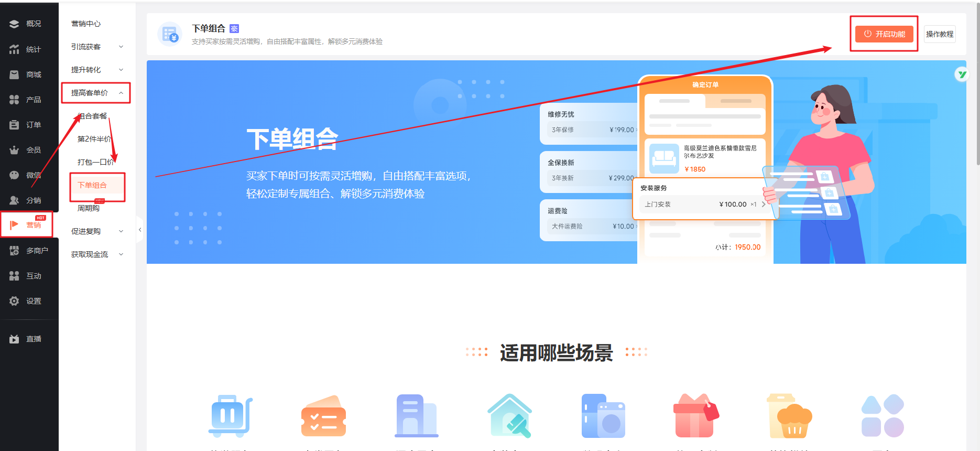Click the 统计 statistics chart icon

coord(14,49)
